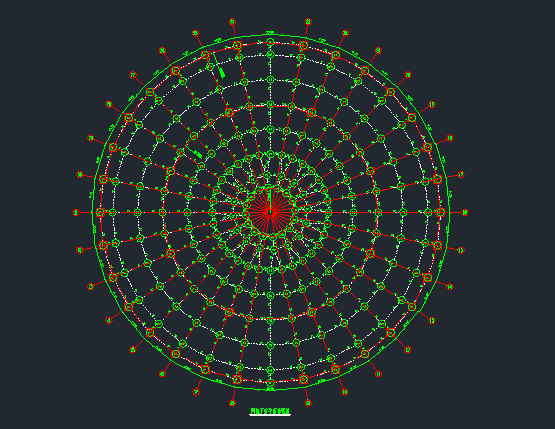Select the red square support on axis 1
Image resolution: width=555 pixels, height=429 pixels.
(101, 213)
